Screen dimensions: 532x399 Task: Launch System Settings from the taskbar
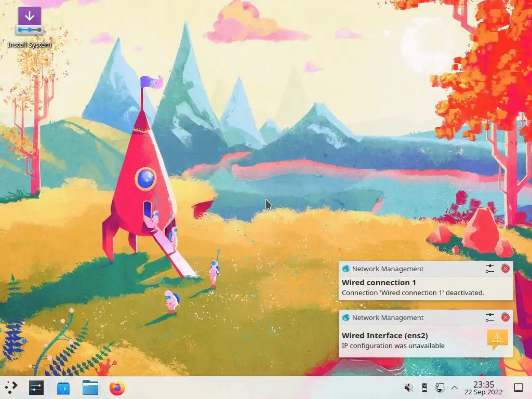(x=36, y=388)
